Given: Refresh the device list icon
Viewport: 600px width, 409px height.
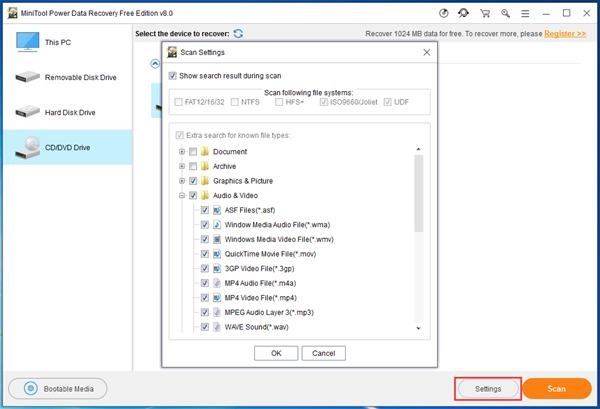Looking at the screenshot, I should [238, 33].
